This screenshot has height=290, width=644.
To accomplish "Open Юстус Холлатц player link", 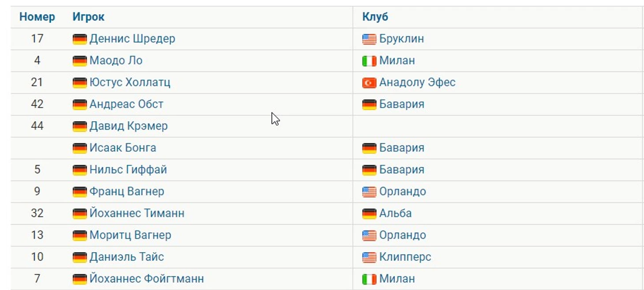I will tap(130, 82).
